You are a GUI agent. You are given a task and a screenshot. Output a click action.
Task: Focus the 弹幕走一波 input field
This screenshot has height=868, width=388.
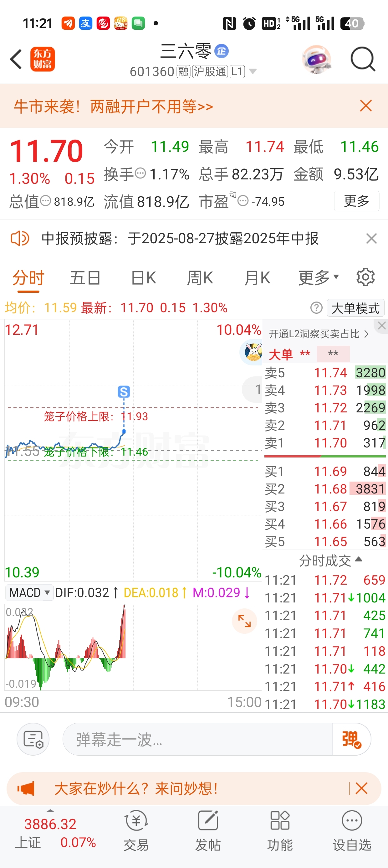click(197, 739)
